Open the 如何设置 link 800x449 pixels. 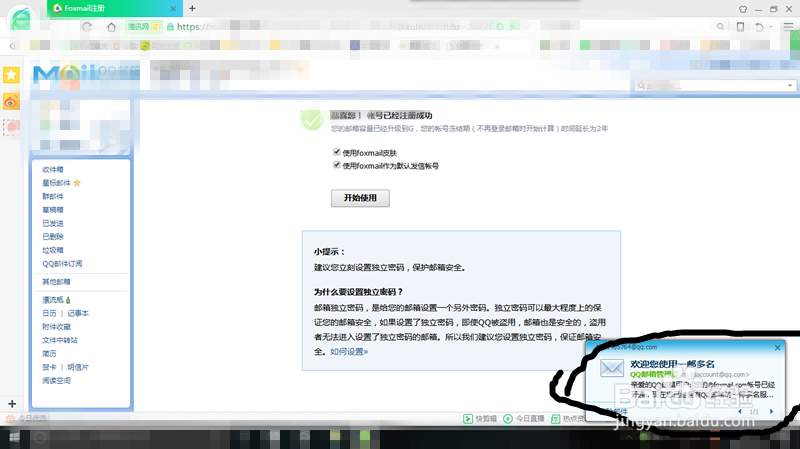349,352
